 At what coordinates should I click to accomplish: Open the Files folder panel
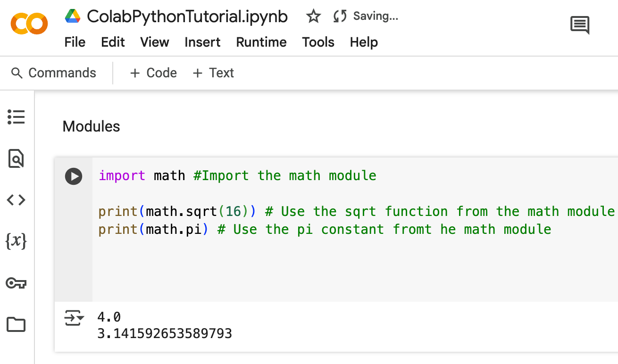coord(16,324)
